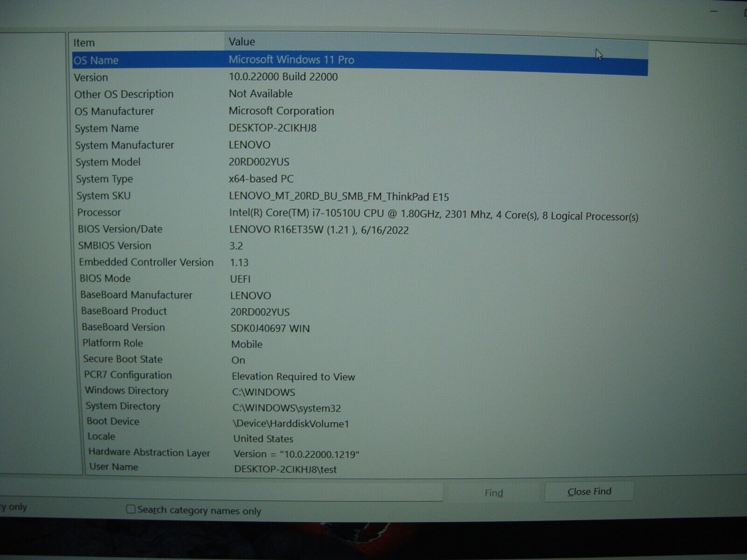Screen dimensions: 747x560
Task: Click the value C:\WINDOWS\system32
Action: [287, 408]
